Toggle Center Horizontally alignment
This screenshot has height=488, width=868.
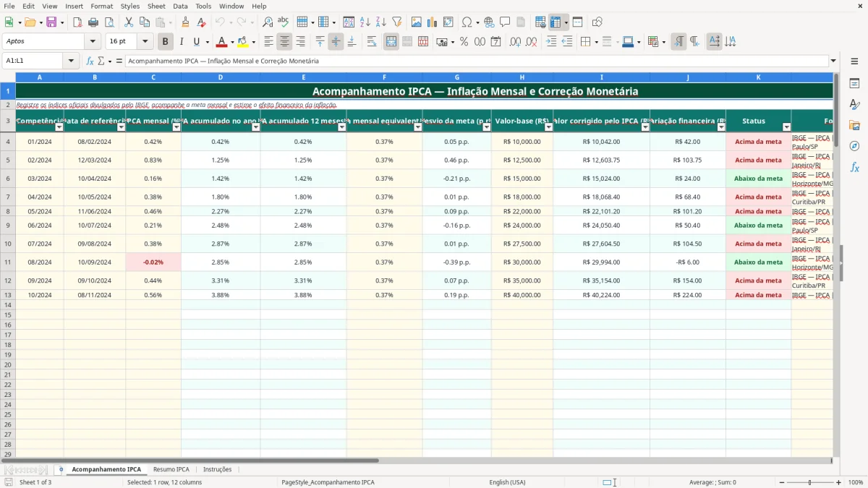click(x=284, y=42)
